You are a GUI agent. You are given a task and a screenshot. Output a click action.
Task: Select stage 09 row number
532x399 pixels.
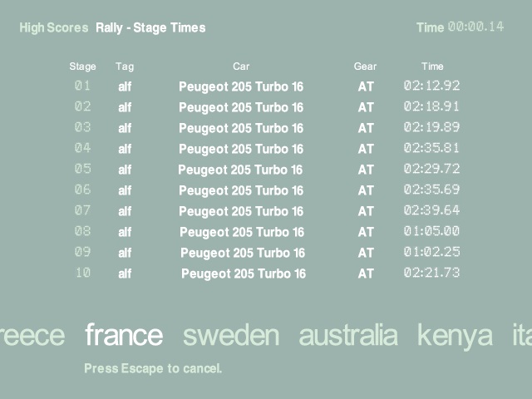[x=82, y=252]
